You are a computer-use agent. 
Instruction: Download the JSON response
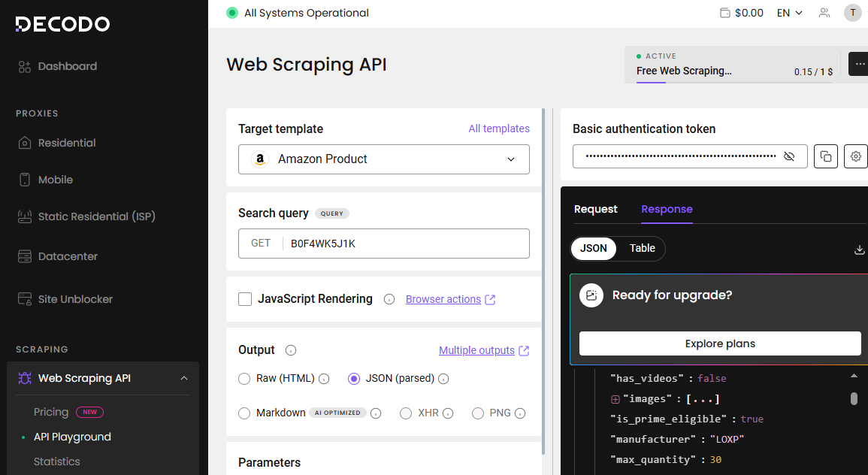click(x=859, y=249)
